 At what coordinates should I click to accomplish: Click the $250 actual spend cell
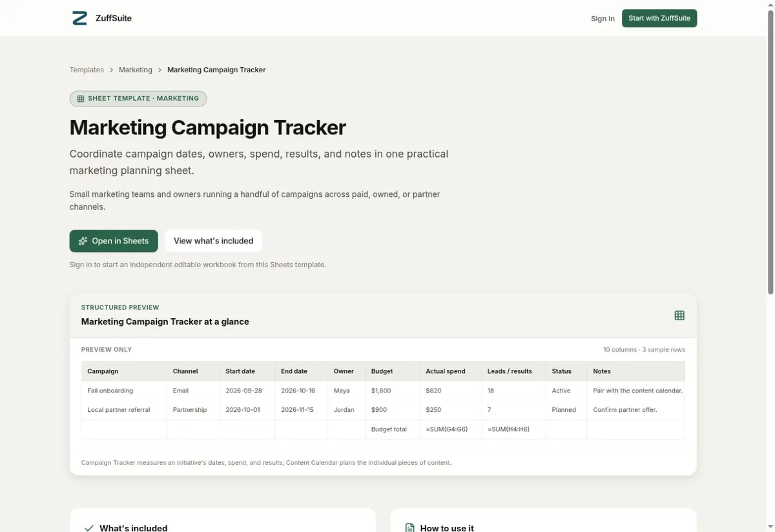click(x=451, y=410)
